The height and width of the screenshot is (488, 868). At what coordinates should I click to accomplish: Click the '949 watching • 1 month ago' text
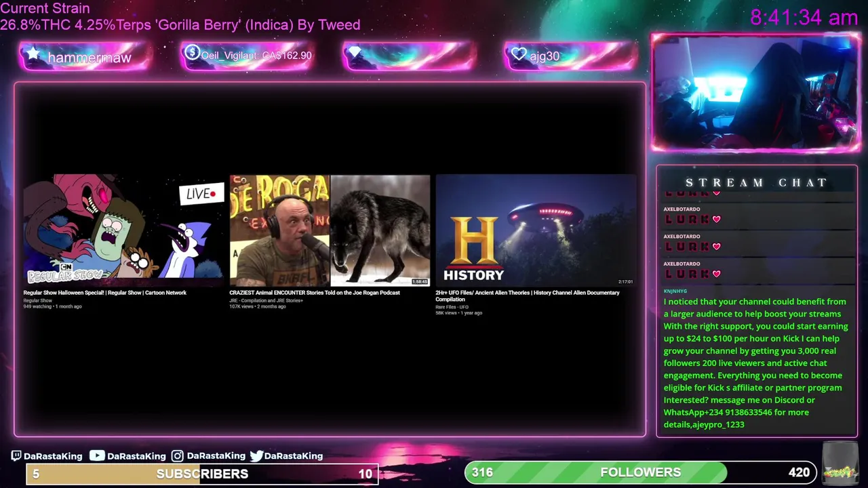pyautogui.click(x=52, y=306)
